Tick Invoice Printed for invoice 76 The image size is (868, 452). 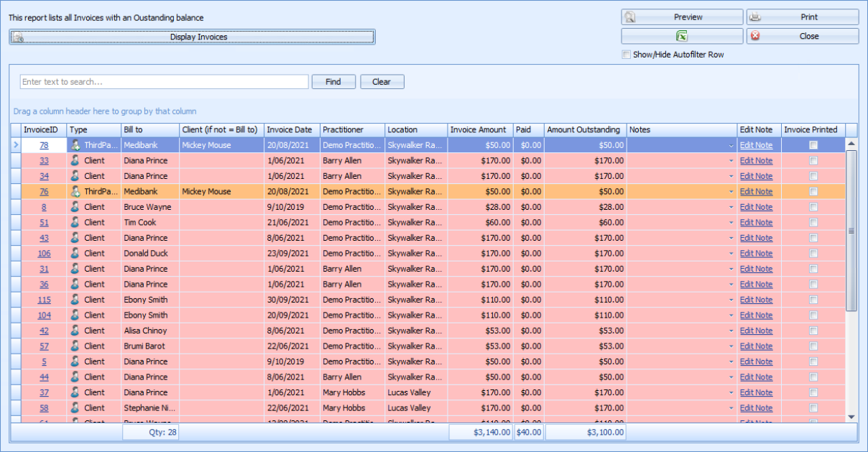tap(813, 191)
